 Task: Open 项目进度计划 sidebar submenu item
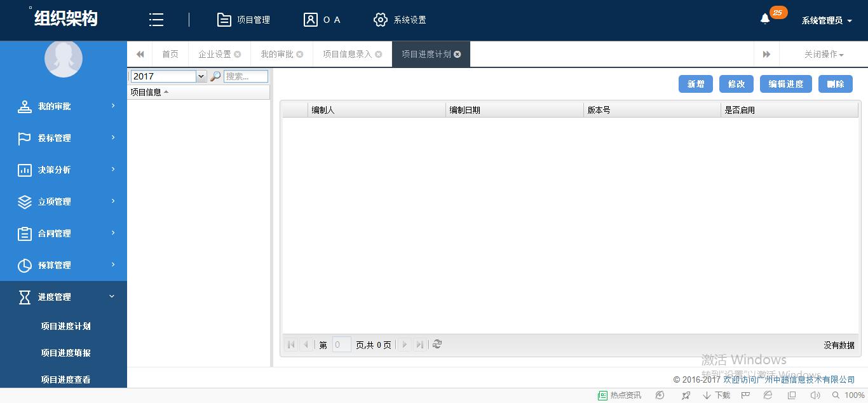pos(66,326)
